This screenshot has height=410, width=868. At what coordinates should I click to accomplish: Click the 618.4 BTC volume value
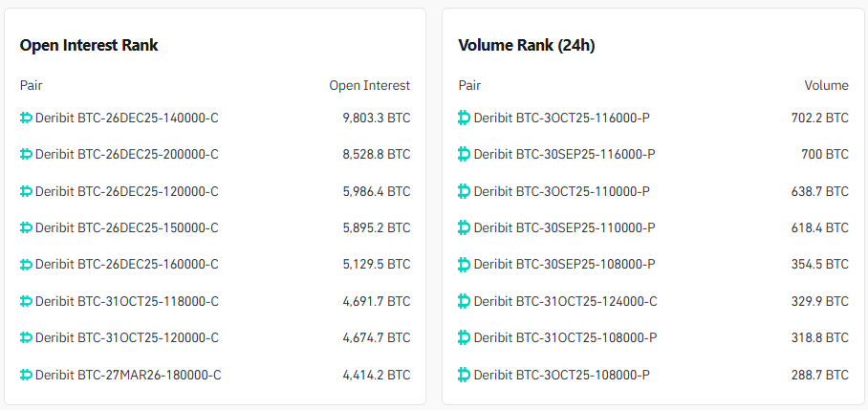point(820,228)
